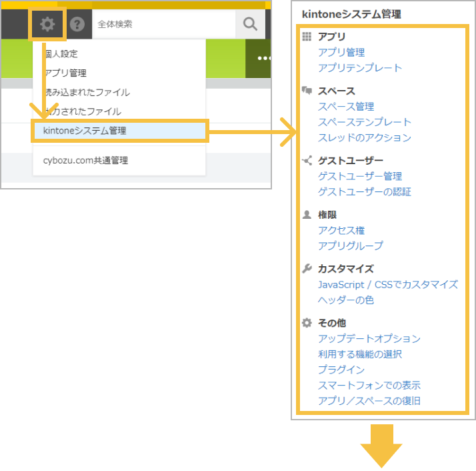The width and height of the screenshot is (476, 471).
Task: Open the アプリ／スペースの復旧 link
Action: [369, 400]
